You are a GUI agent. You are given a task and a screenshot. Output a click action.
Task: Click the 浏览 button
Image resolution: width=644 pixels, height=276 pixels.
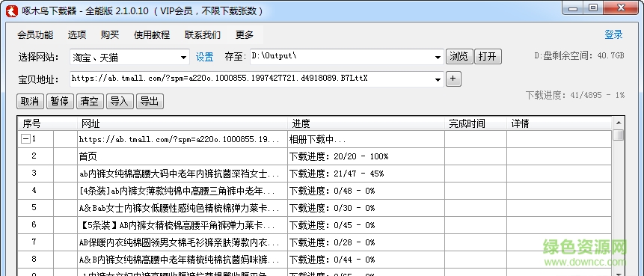click(x=459, y=57)
